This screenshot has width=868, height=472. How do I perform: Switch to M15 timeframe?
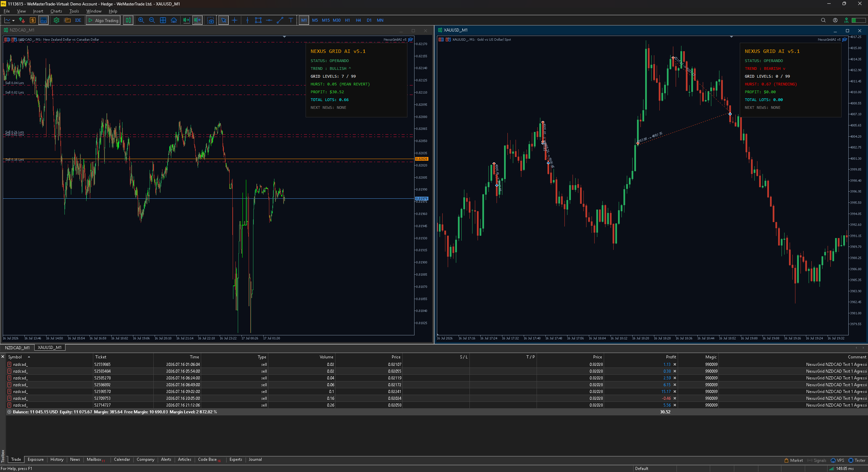(x=326, y=20)
